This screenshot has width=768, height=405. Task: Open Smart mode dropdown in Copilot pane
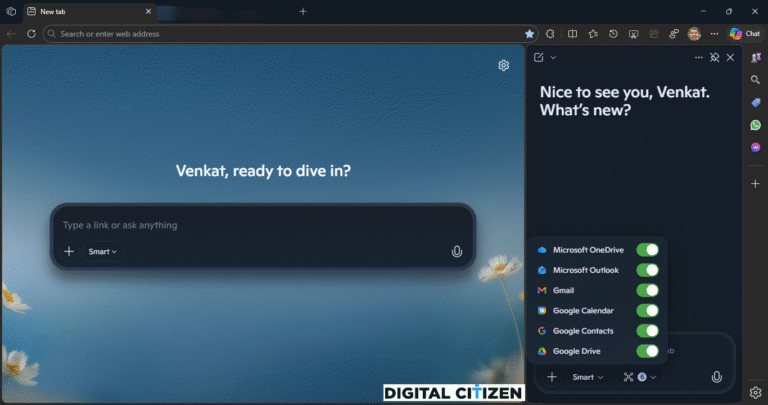click(588, 377)
